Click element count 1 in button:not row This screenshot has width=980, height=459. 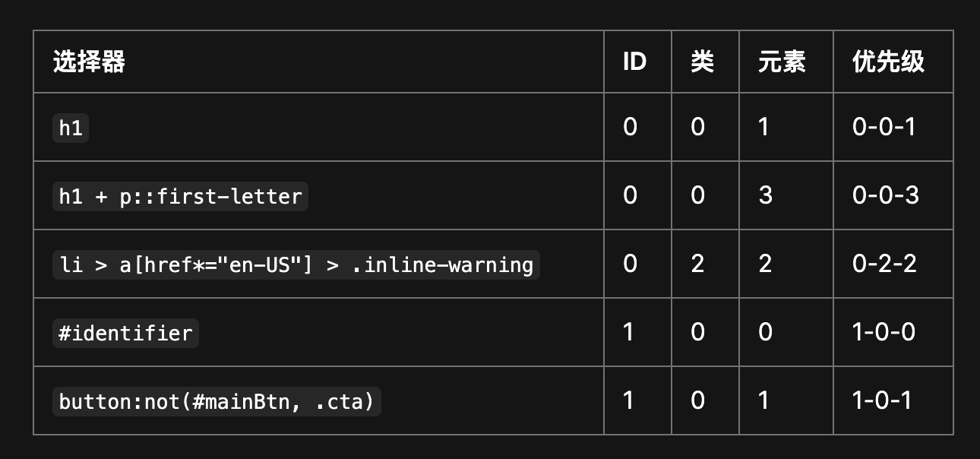click(x=763, y=400)
